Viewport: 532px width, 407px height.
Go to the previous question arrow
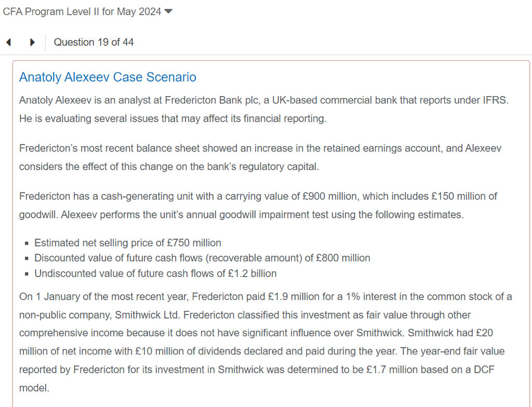pos(8,43)
